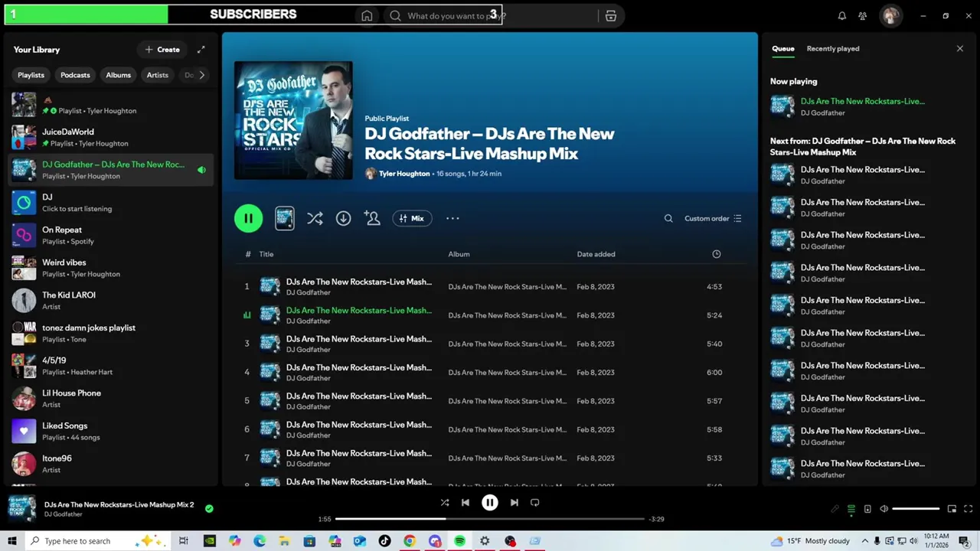The width and height of the screenshot is (980, 551).
Task: Click now playing bar album thumbnail
Action: pos(21,508)
